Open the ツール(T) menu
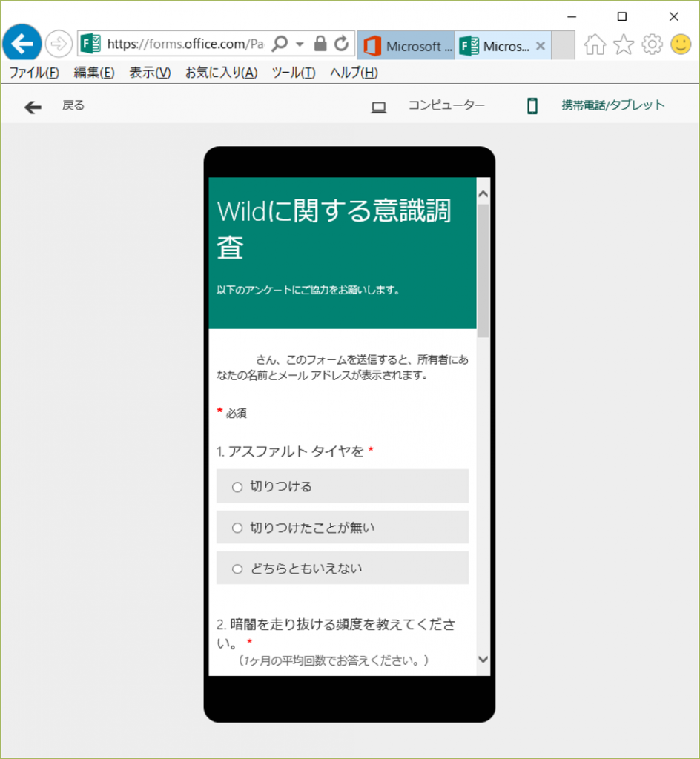700x759 pixels. 294,73
